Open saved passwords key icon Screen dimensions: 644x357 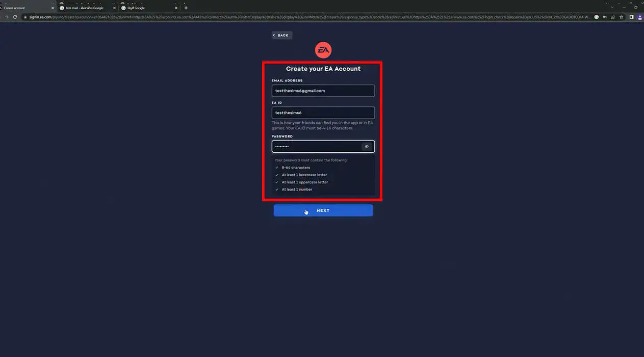click(x=604, y=17)
